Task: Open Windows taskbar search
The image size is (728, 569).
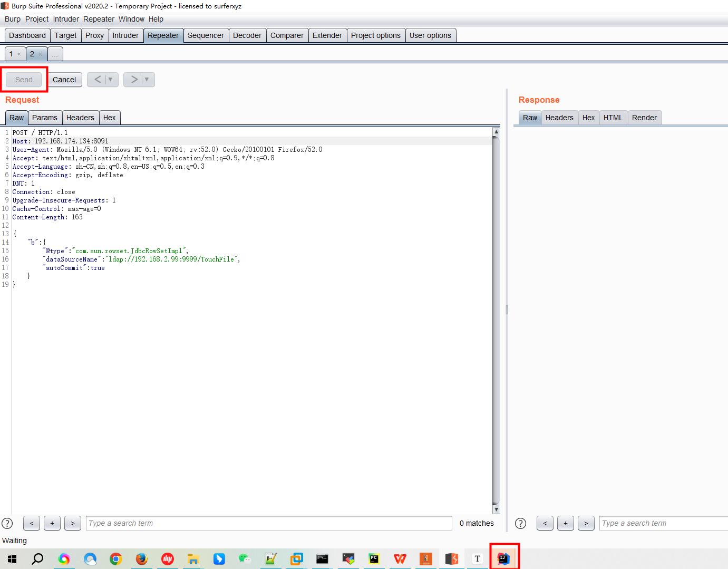Action: click(37, 559)
